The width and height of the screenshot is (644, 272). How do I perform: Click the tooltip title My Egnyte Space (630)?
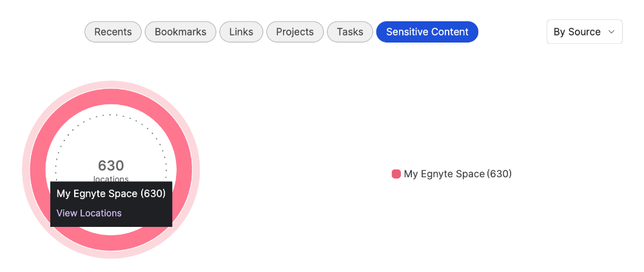click(x=111, y=194)
